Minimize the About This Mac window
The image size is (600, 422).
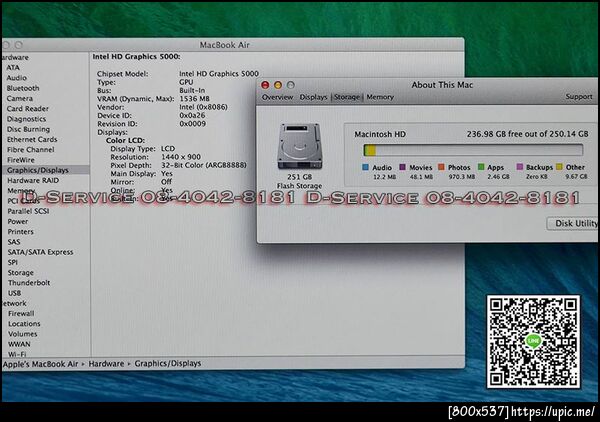(x=278, y=85)
